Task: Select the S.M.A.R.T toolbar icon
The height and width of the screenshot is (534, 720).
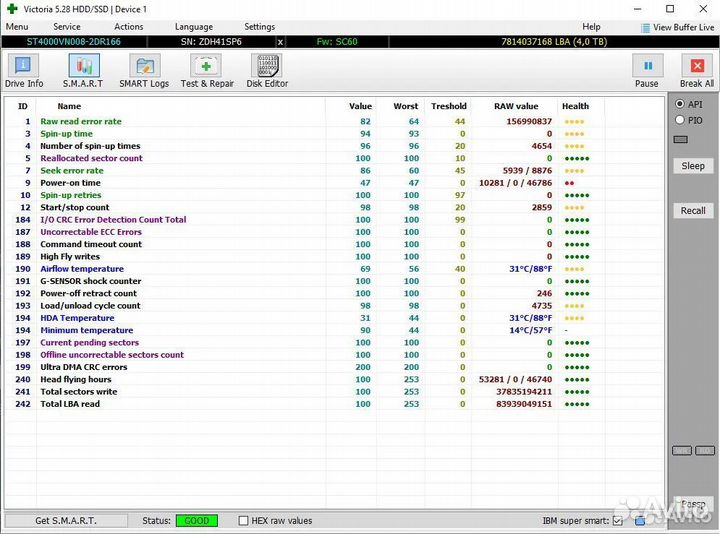Action: point(83,71)
